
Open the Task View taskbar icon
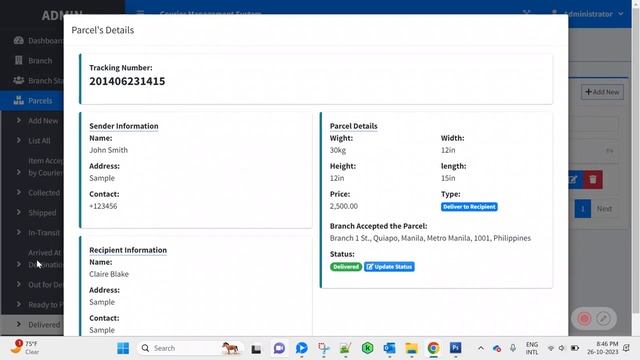click(256, 349)
